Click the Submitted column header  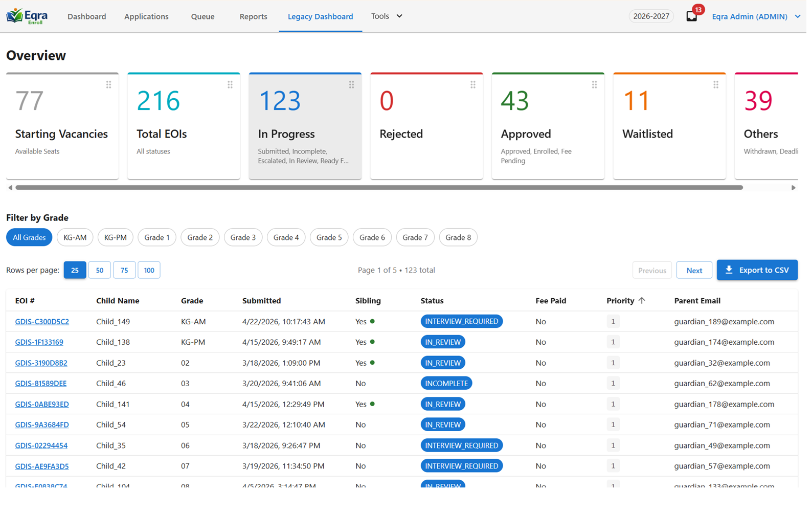262,301
